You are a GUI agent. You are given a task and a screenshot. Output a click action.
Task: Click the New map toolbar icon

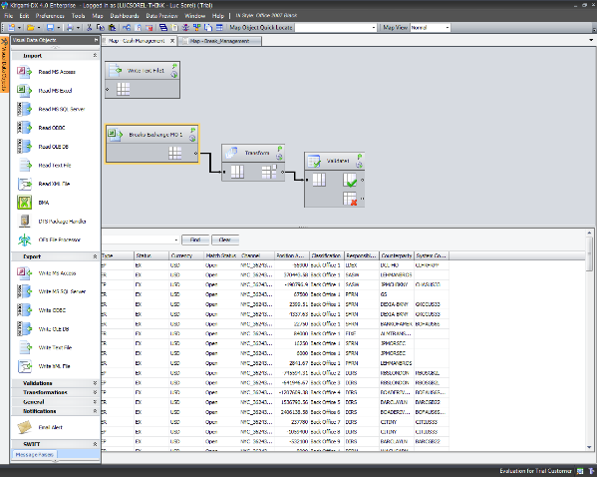(x=11, y=27)
